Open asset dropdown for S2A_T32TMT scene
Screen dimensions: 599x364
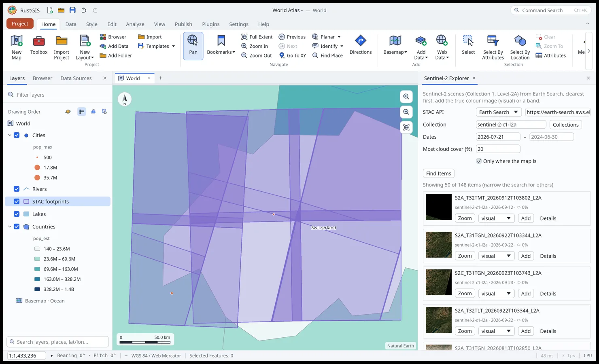[496, 218]
